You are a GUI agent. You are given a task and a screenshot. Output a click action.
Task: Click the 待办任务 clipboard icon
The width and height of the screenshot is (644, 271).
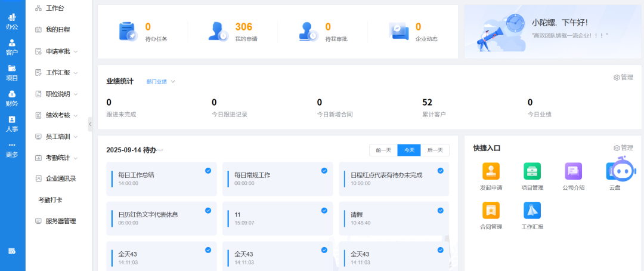(x=128, y=32)
